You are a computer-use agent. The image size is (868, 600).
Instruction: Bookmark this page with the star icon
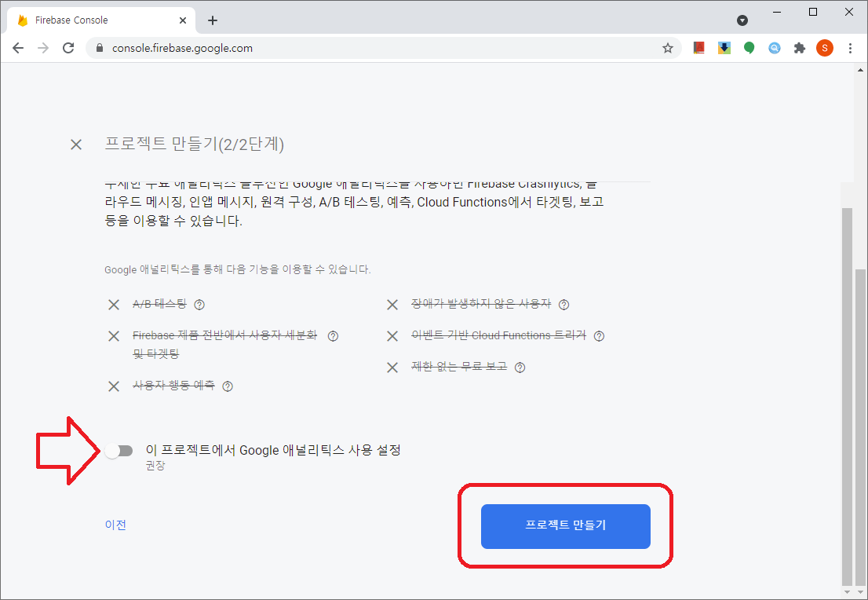coord(668,48)
